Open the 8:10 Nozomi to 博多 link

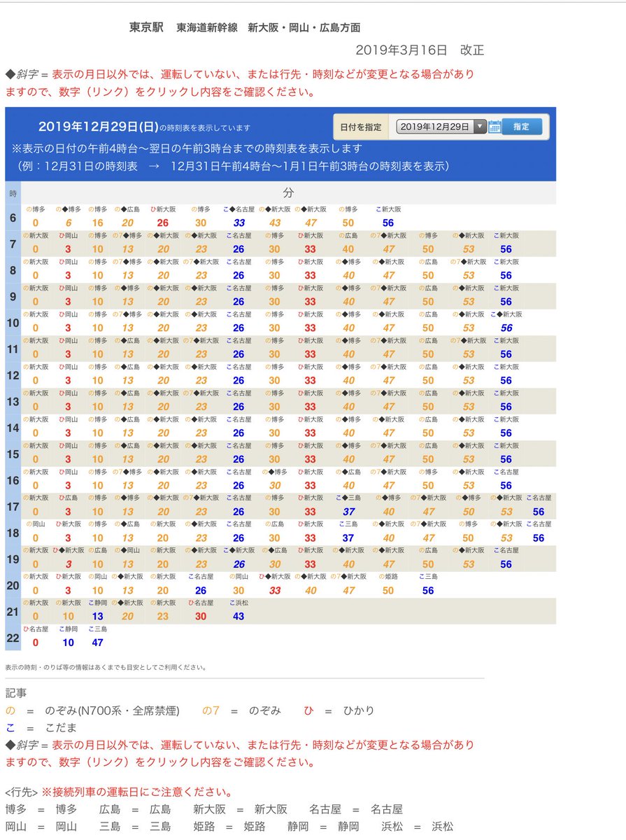point(97,276)
